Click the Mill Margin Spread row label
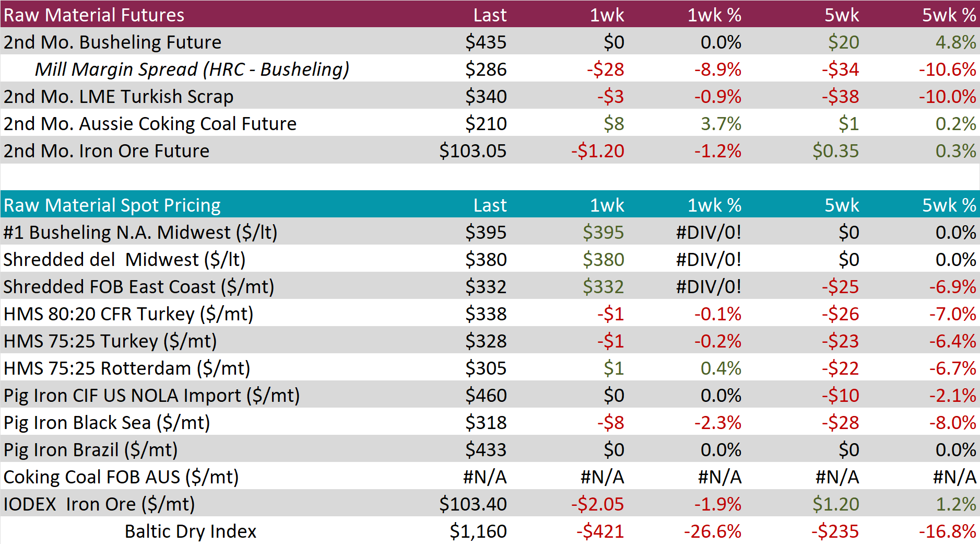The width and height of the screenshot is (980, 544). pos(192,69)
